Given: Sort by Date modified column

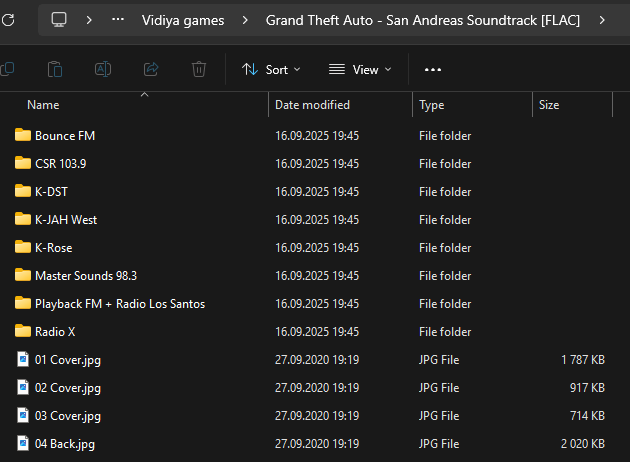Looking at the screenshot, I should (x=312, y=105).
